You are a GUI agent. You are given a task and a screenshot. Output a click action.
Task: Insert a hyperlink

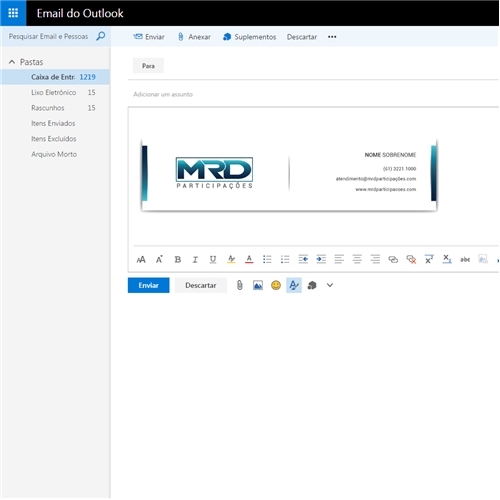(x=393, y=259)
